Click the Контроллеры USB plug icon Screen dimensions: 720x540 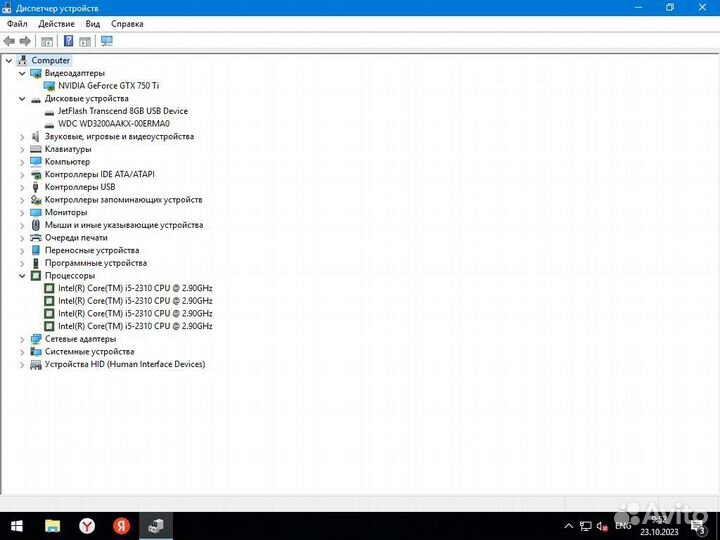[x=35, y=187]
